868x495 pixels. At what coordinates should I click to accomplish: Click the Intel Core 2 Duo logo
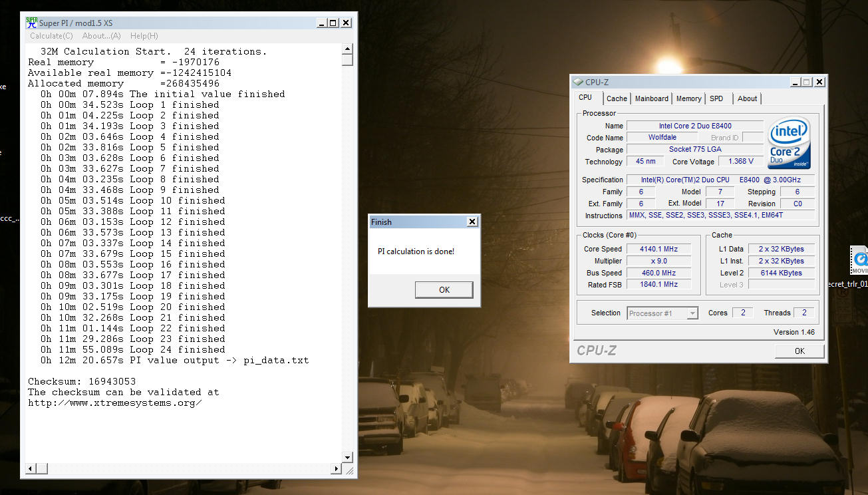click(789, 143)
